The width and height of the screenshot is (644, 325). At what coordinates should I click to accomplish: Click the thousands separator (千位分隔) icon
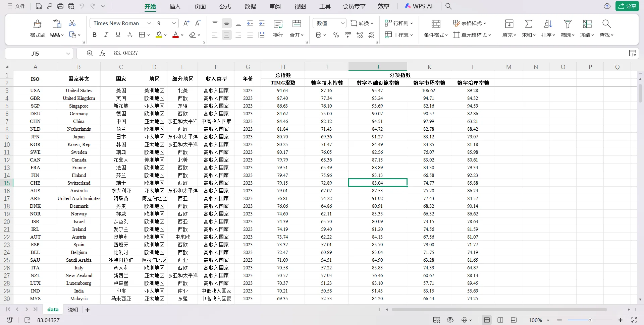coord(347,35)
